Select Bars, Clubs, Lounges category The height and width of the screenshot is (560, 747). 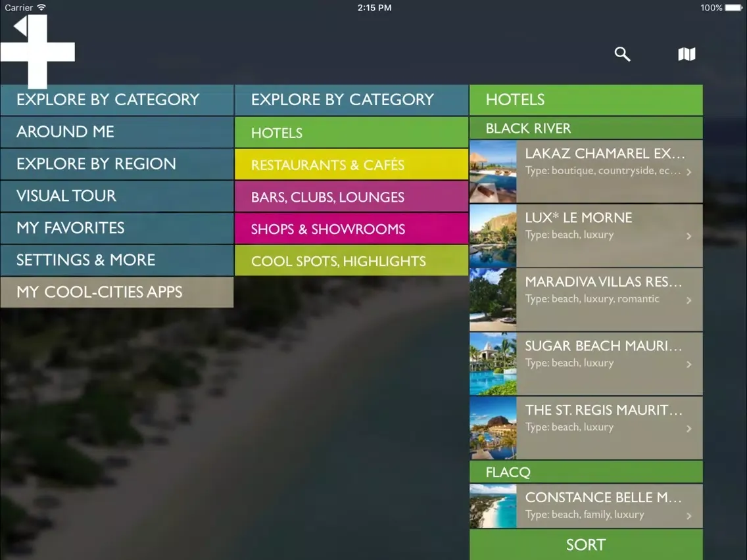point(352,196)
